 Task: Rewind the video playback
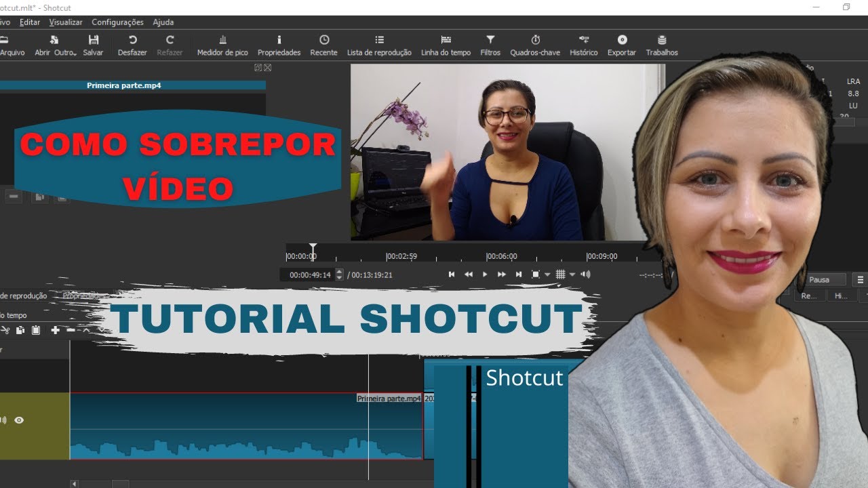coord(468,274)
